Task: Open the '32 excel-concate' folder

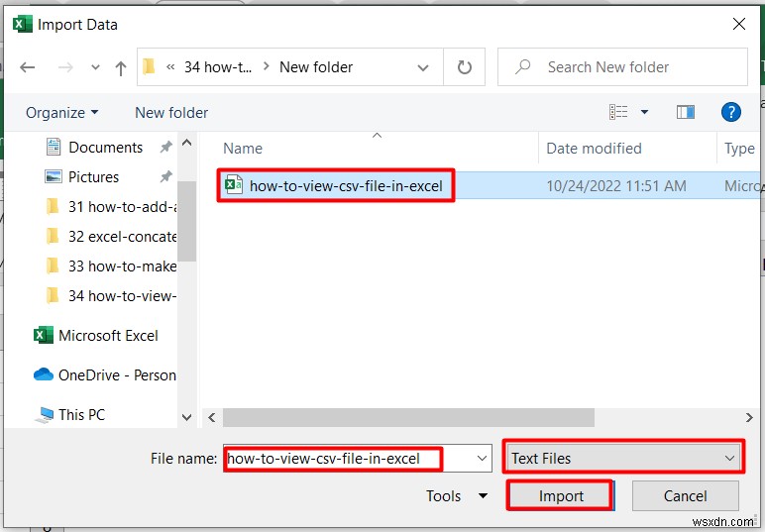Action: [x=111, y=237]
